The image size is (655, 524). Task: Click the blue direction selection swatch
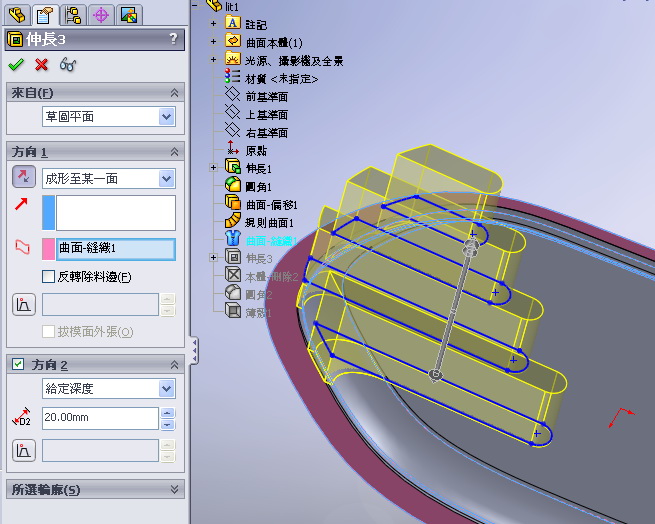coord(48,213)
